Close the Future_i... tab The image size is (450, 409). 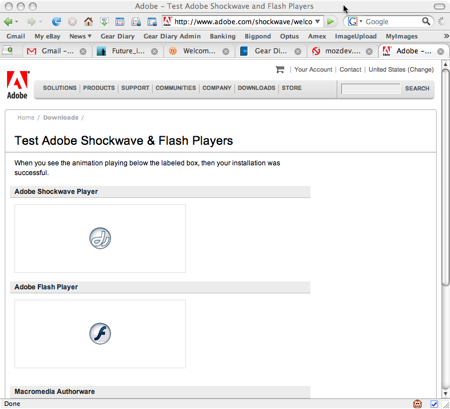tap(154, 51)
